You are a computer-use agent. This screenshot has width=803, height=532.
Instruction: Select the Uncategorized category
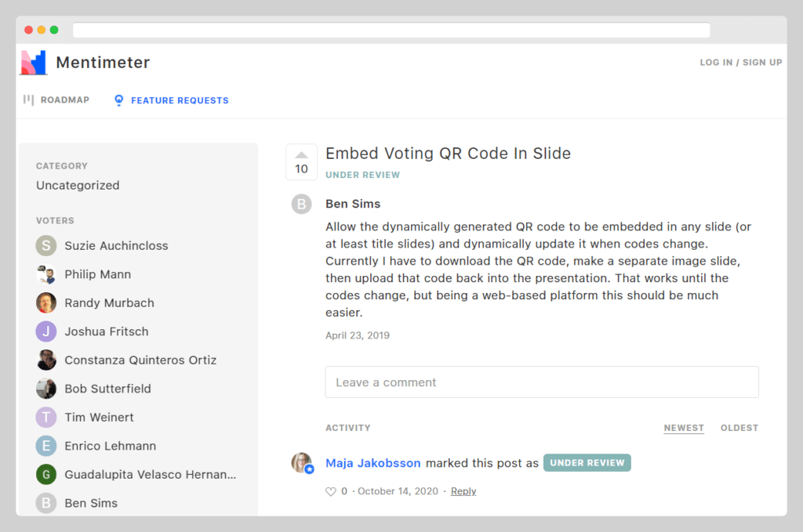point(78,186)
